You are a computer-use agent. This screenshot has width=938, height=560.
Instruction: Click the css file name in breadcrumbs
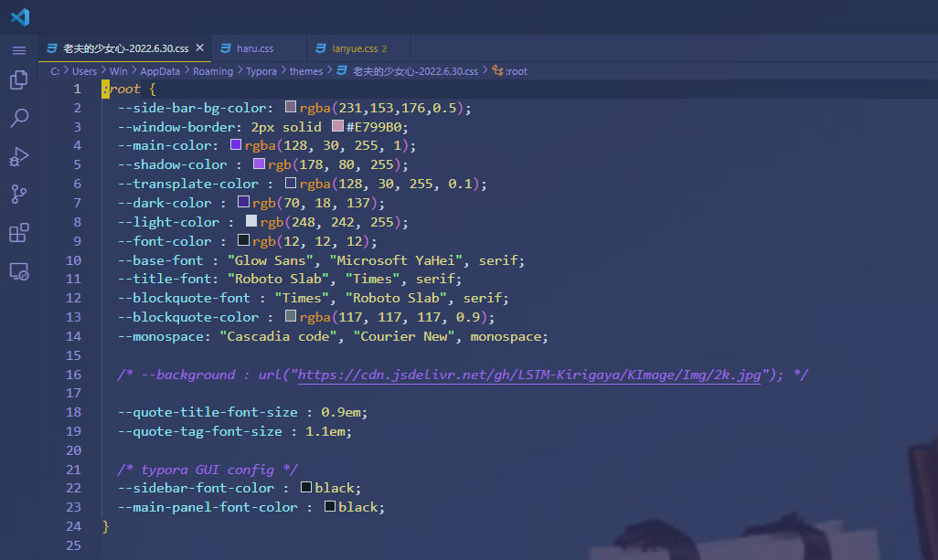click(x=415, y=71)
